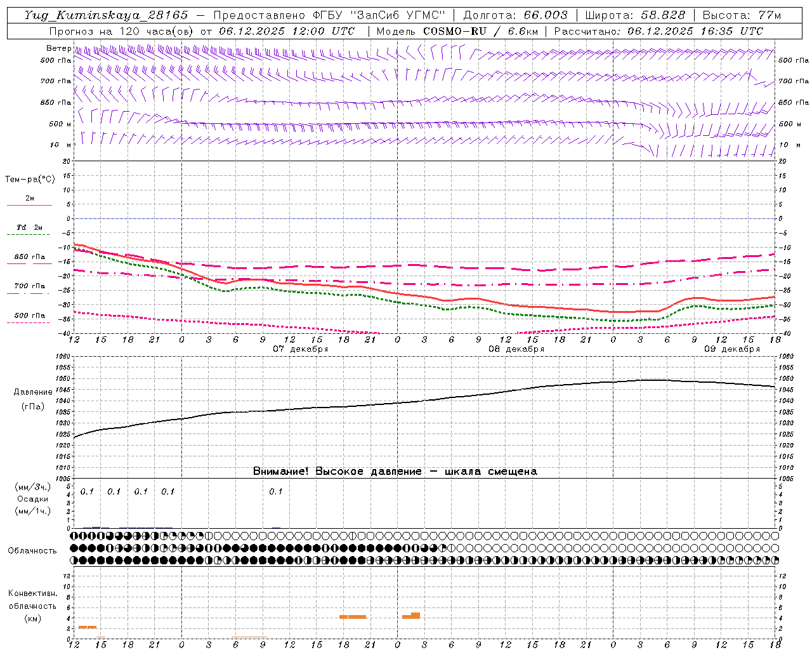Click the '2м' temperature legend entry
This screenshot has height=650, width=812.
(30, 199)
